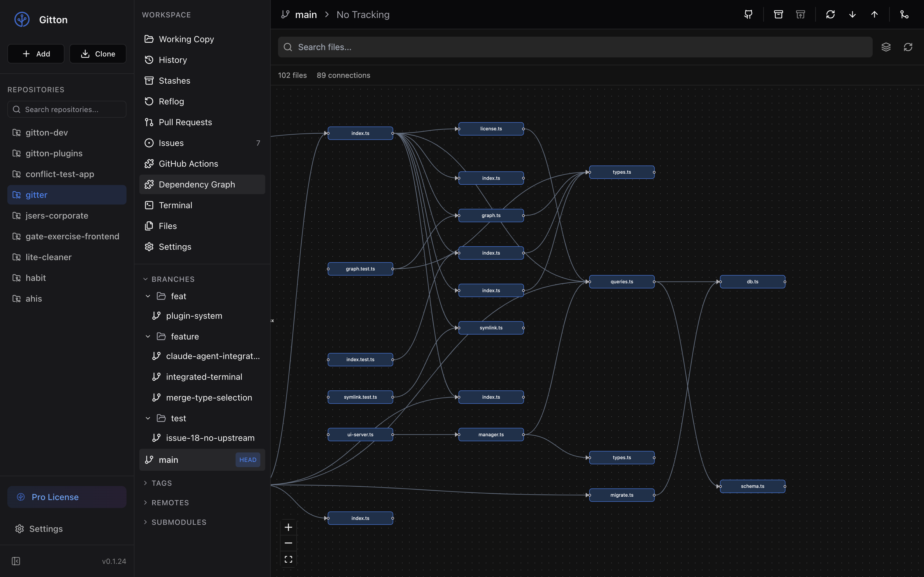The height and width of the screenshot is (577, 924).
Task: Click the merge branch icon at top right
Action: coord(904,15)
